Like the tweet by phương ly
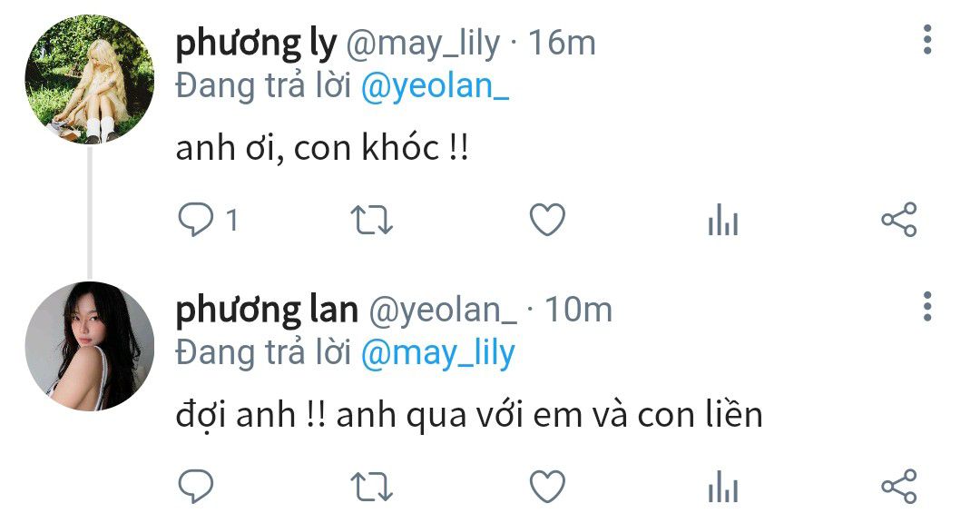Image resolution: width=980 pixels, height=523 pixels. 547,221
